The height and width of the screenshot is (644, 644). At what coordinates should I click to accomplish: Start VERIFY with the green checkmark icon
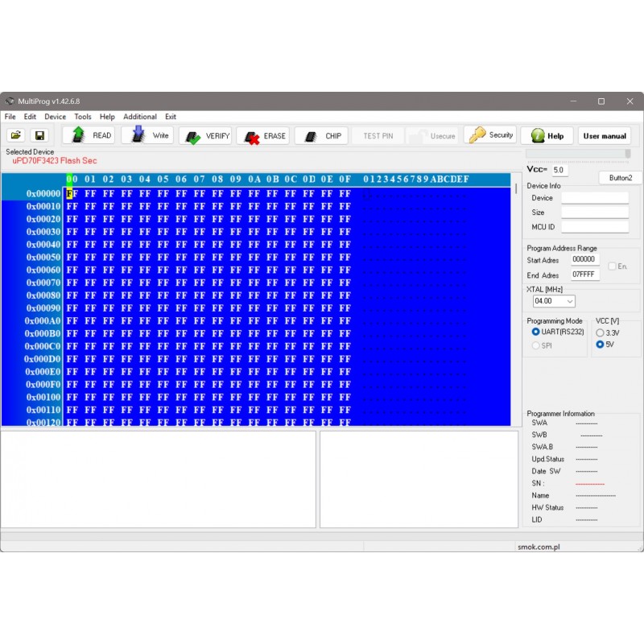(208, 136)
